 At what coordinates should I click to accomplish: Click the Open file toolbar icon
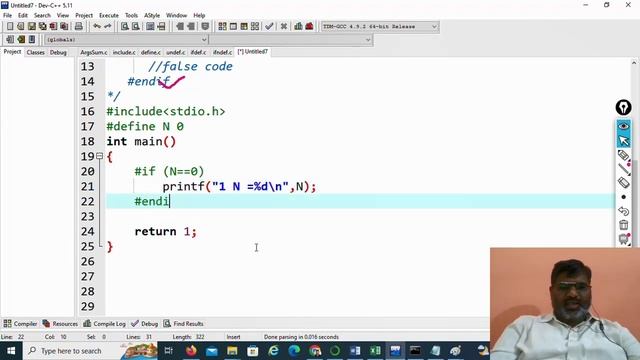coord(20,27)
